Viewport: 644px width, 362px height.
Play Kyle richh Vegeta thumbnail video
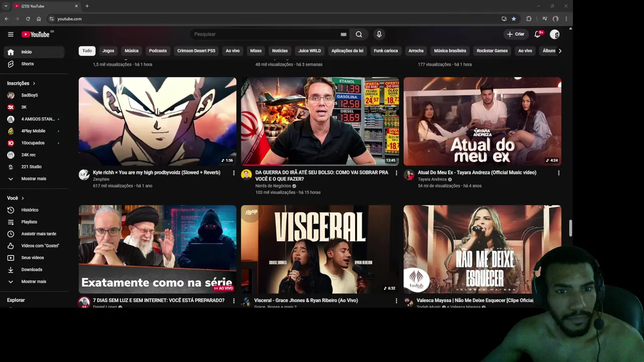coord(157,121)
